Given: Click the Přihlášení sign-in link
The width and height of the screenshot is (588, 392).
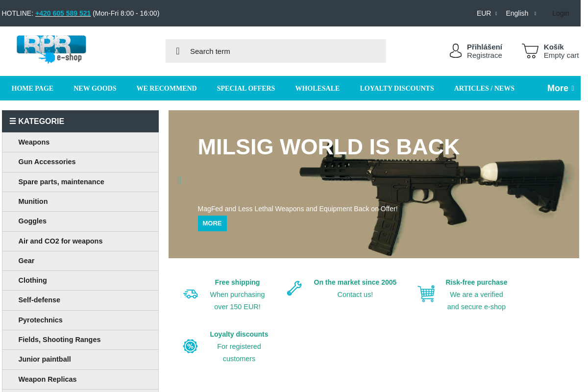Looking at the screenshot, I should (x=485, y=47).
